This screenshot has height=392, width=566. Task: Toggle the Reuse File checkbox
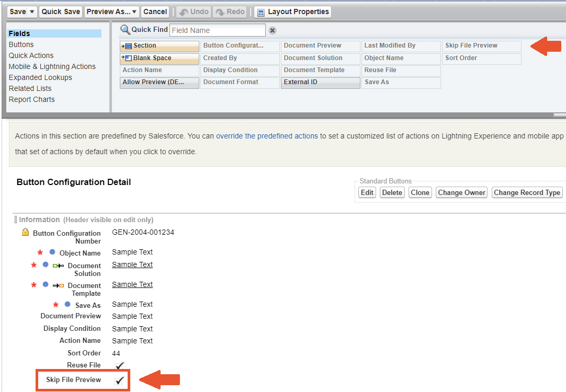pyautogui.click(x=120, y=365)
